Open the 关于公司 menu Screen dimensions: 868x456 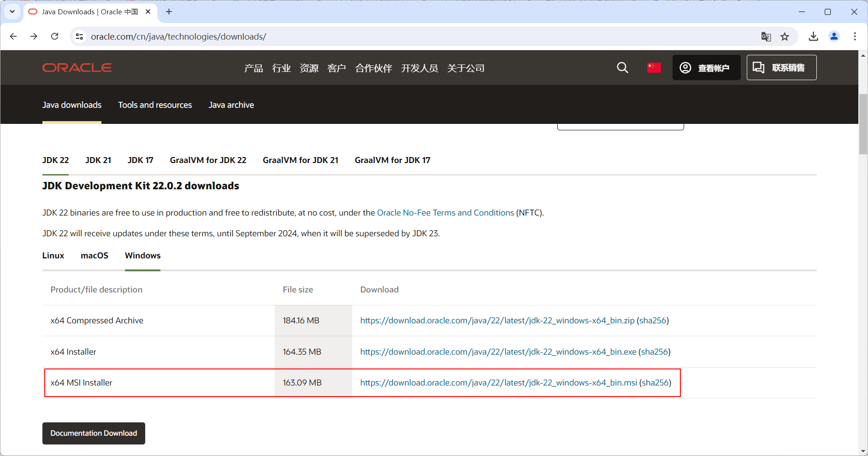coord(466,68)
